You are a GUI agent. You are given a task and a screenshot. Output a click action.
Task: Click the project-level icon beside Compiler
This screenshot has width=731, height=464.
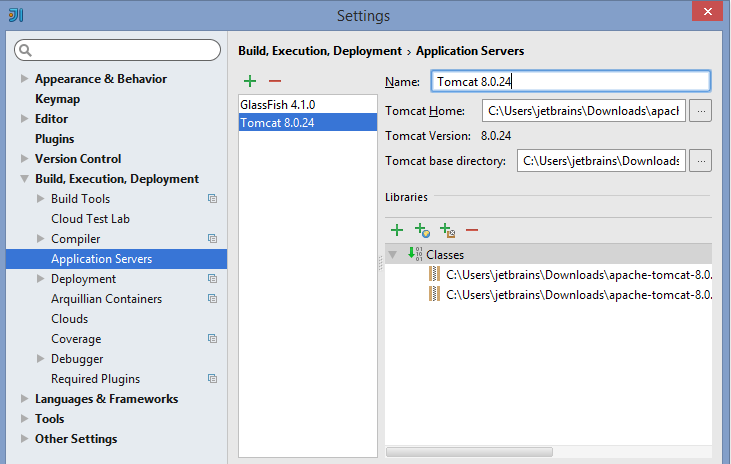click(213, 239)
